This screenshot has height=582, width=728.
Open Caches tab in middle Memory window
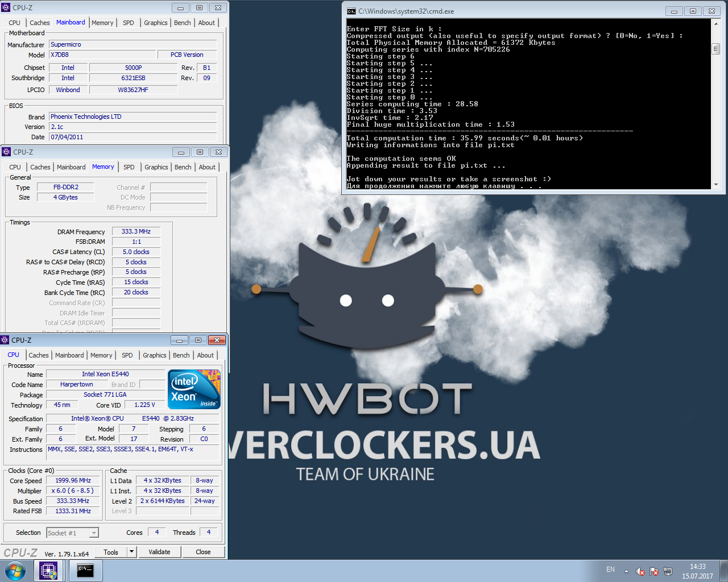40,167
